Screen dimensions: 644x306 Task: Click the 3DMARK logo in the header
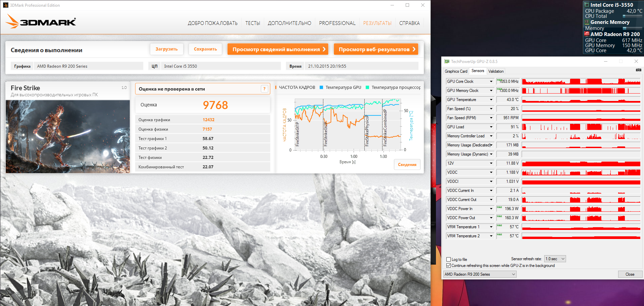41,21
